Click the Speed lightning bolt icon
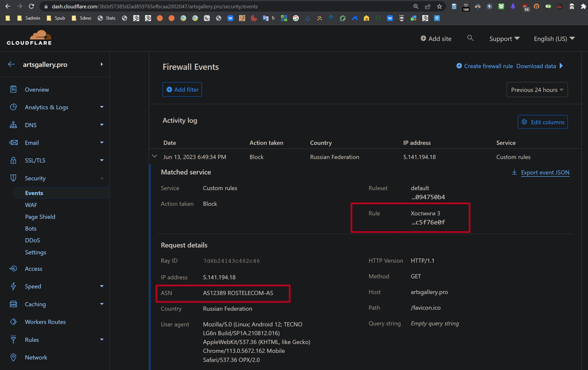The image size is (588, 370). (x=13, y=286)
